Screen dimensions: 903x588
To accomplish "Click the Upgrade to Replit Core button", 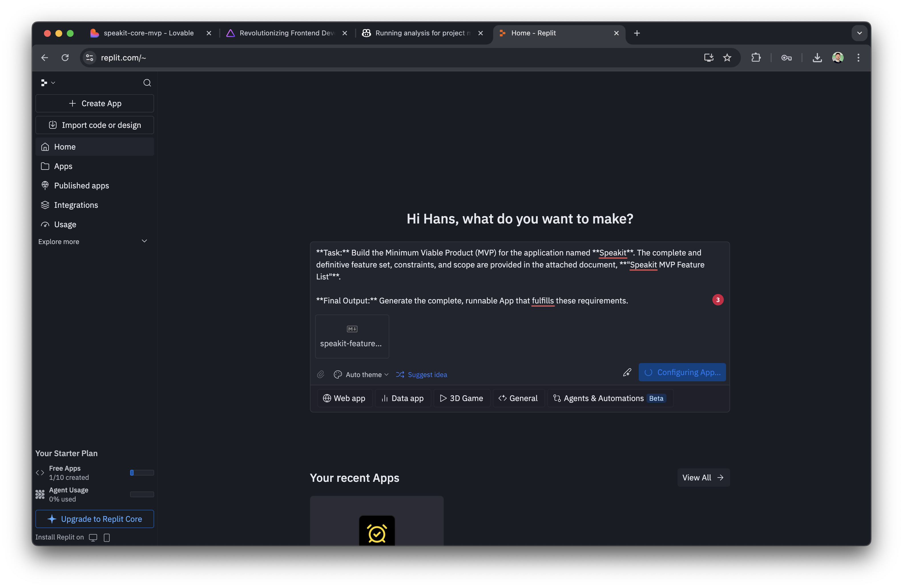I will pyautogui.click(x=94, y=519).
